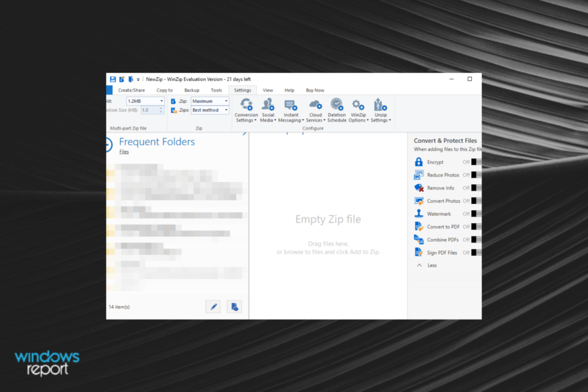Click the Convert to PDF icon
This screenshot has width=588, height=392.
pyautogui.click(x=419, y=227)
